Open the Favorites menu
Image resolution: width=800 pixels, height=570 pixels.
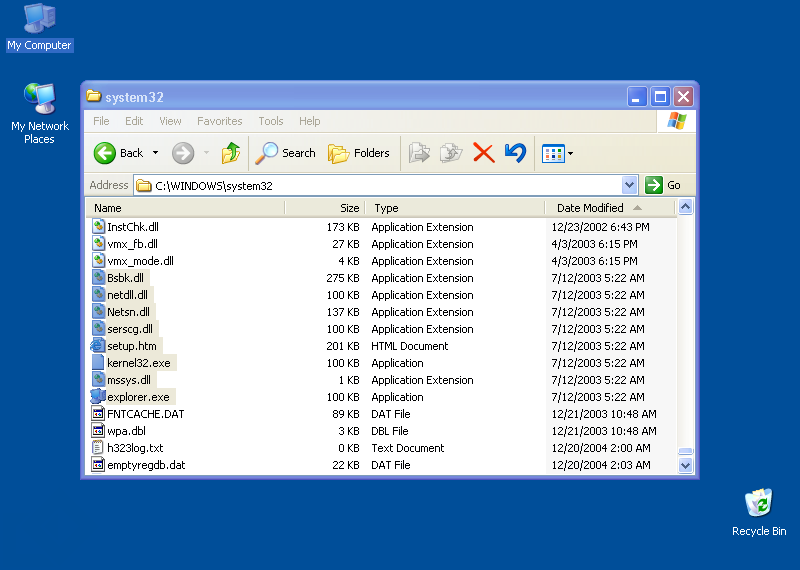[x=219, y=121]
